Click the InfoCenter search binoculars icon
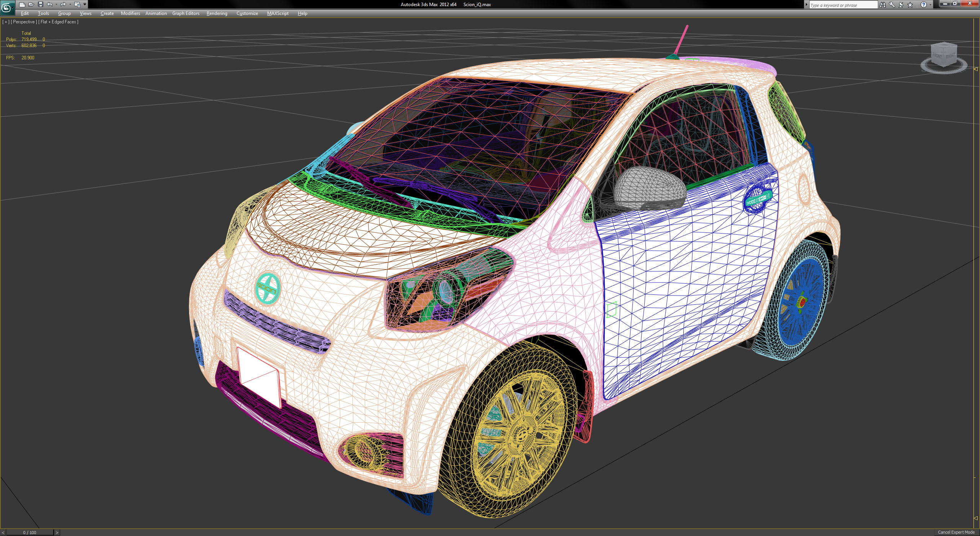The height and width of the screenshot is (536, 980). coord(883,5)
